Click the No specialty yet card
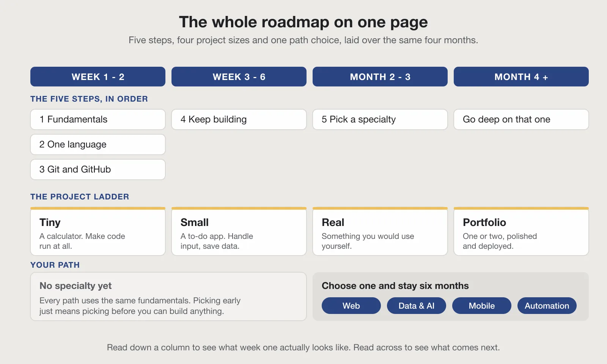 click(168, 297)
